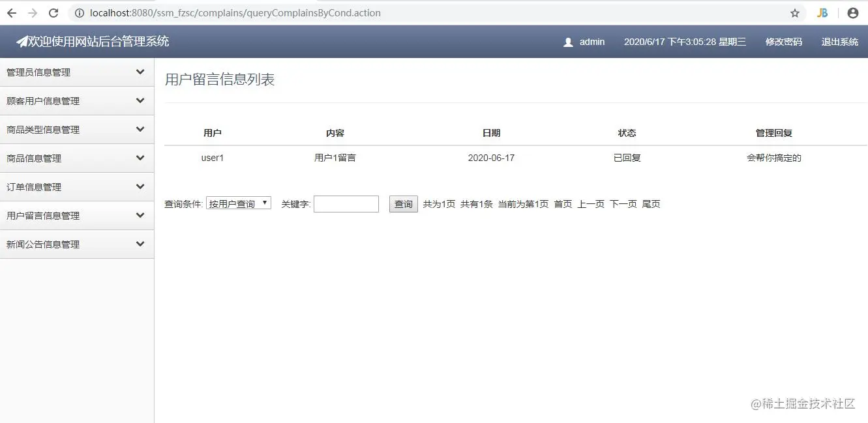This screenshot has height=423, width=868.
Task: Click the admin username text
Action: click(x=592, y=42)
